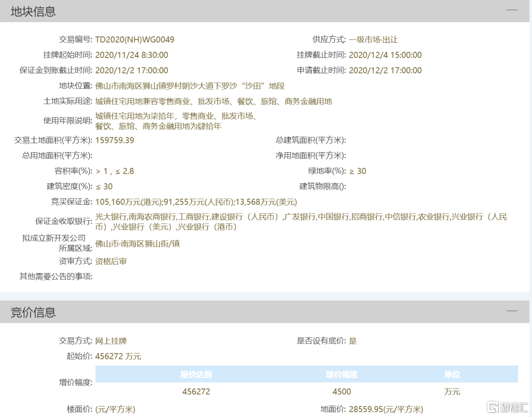Click the 竞买保证金 deposit amounts text
Image resolution: width=532 pixels, height=417 pixels.
click(196, 202)
